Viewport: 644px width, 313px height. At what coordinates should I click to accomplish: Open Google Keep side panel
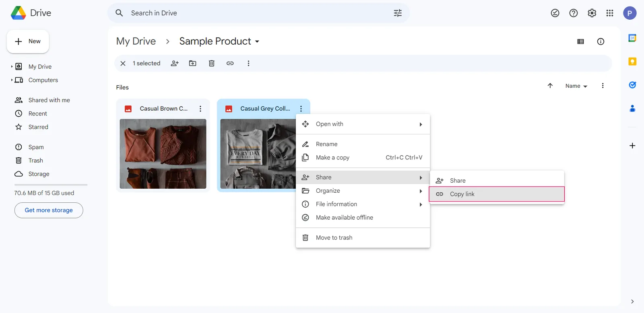coord(632,62)
